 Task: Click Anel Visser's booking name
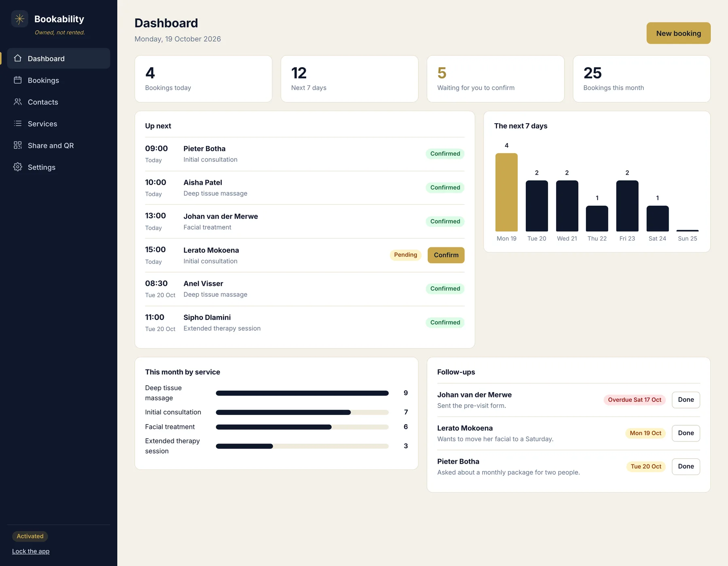203,283
